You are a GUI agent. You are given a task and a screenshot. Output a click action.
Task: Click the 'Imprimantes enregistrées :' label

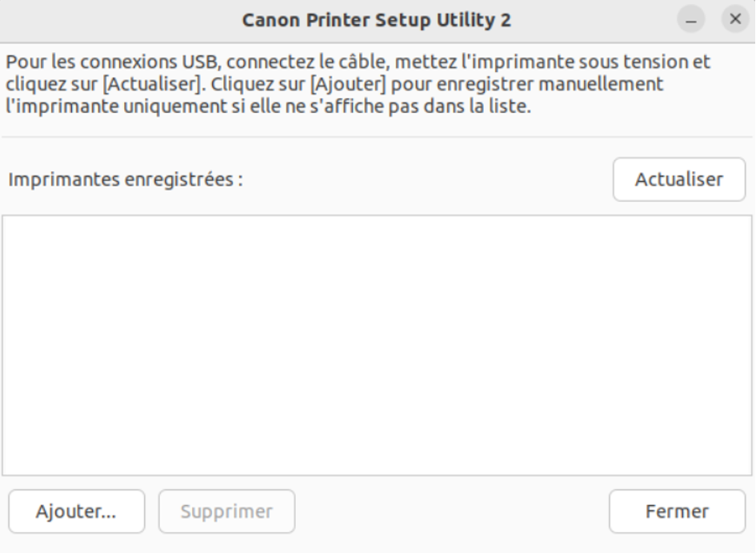(126, 179)
